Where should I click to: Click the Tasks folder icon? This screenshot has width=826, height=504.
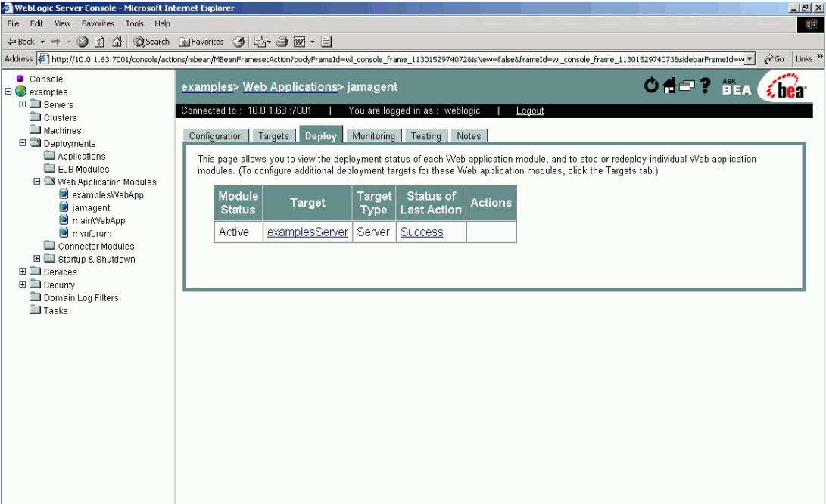(36, 310)
